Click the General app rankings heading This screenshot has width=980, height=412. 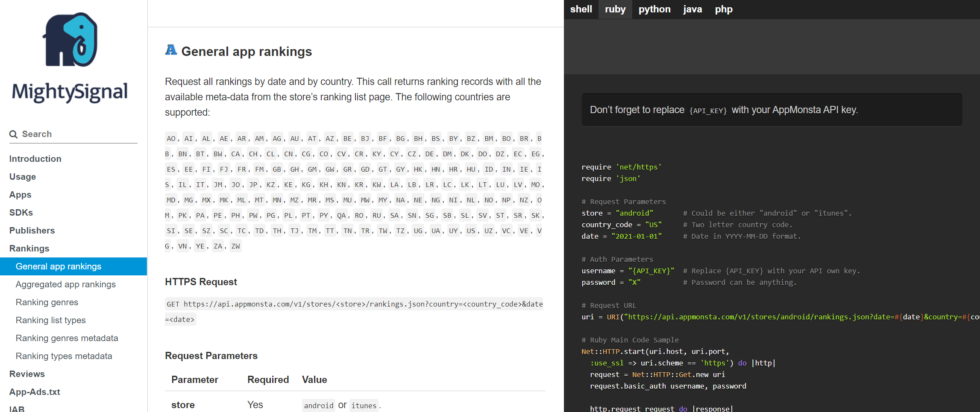tap(246, 52)
